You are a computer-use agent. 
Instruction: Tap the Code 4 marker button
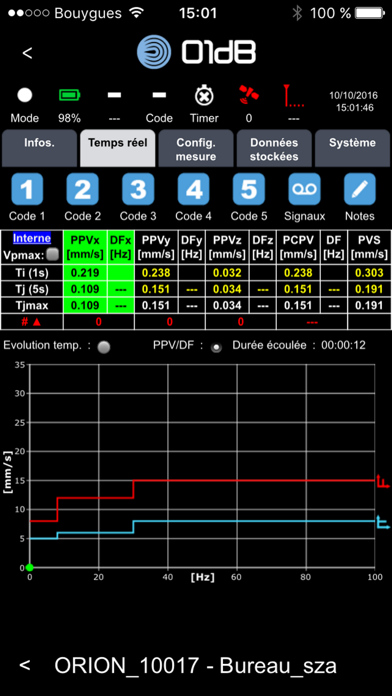[194, 189]
